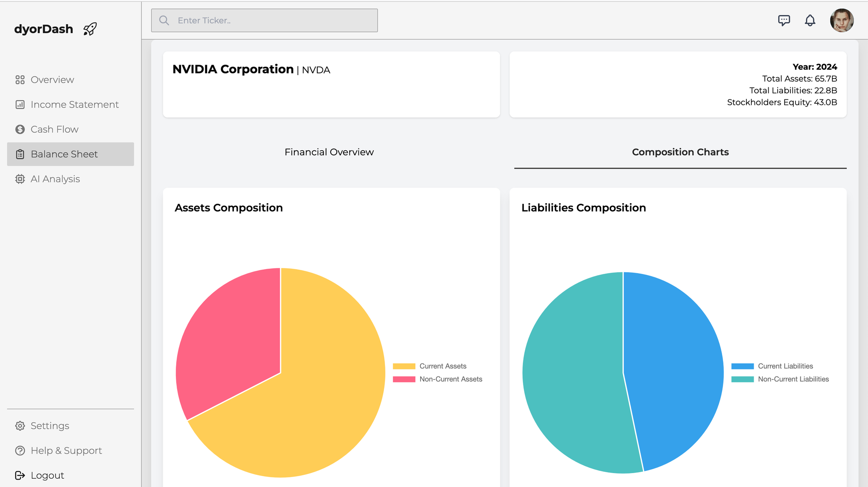Click the Settings gear icon

coord(20,426)
